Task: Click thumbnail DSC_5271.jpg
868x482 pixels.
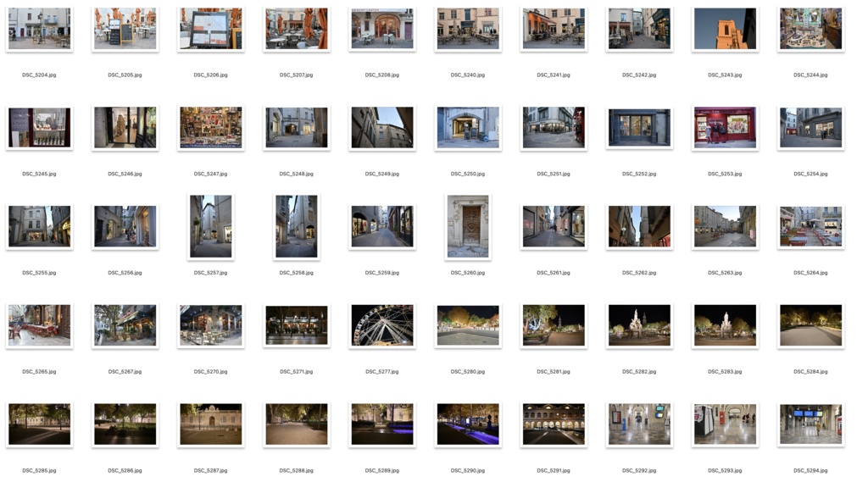Action: (x=296, y=325)
